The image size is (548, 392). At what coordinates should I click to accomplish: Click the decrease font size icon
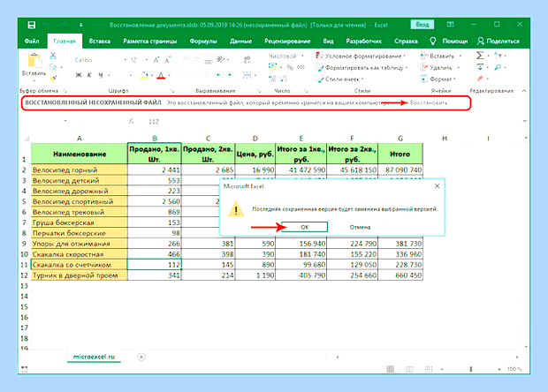tap(167, 60)
